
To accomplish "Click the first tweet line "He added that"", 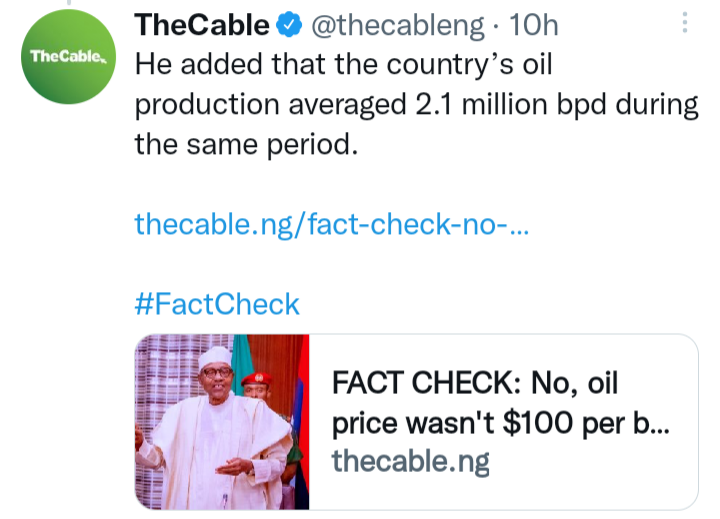I will (x=342, y=65).
